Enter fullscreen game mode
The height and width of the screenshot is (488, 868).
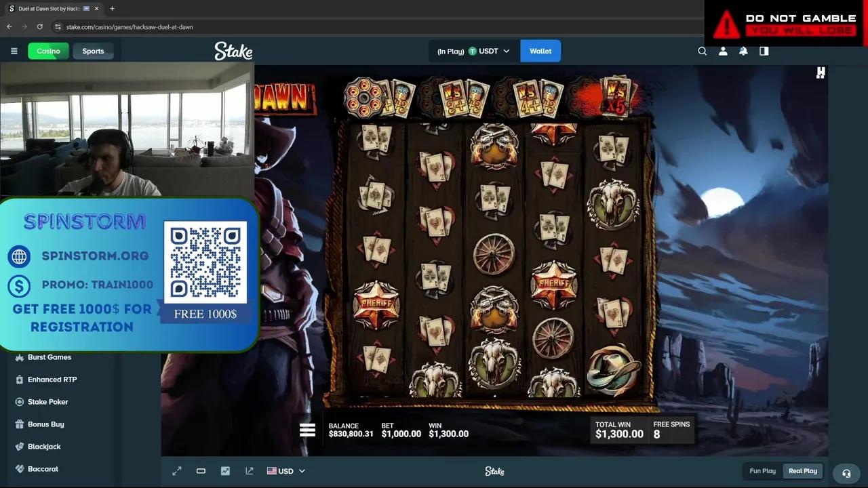[x=177, y=471]
